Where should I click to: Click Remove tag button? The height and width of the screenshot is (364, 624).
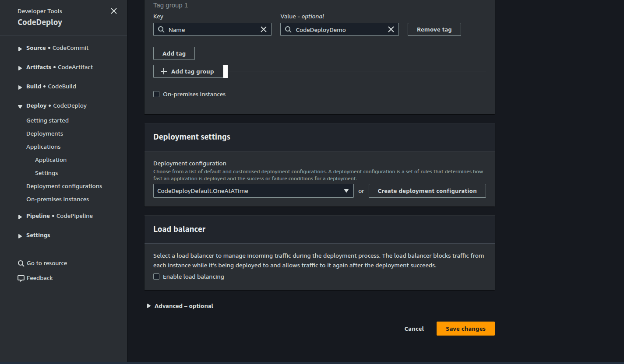[434, 29]
